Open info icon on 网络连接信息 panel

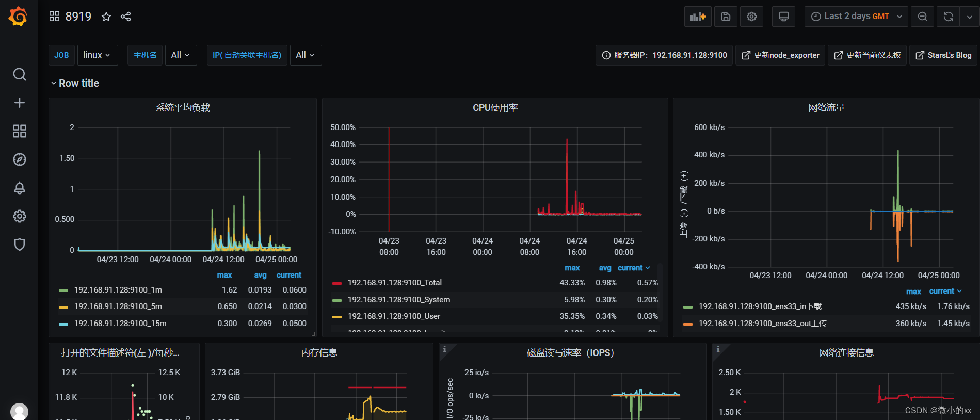tap(718, 349)
